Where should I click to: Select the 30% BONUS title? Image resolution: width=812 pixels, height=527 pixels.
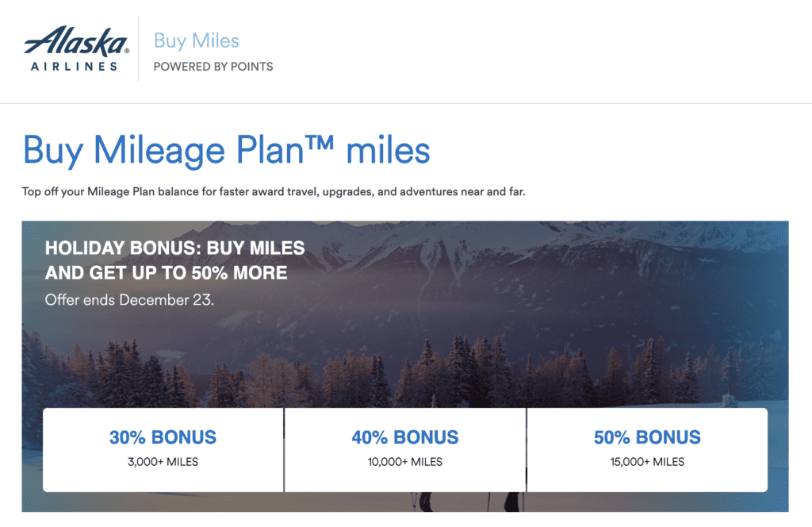[163, 437]
